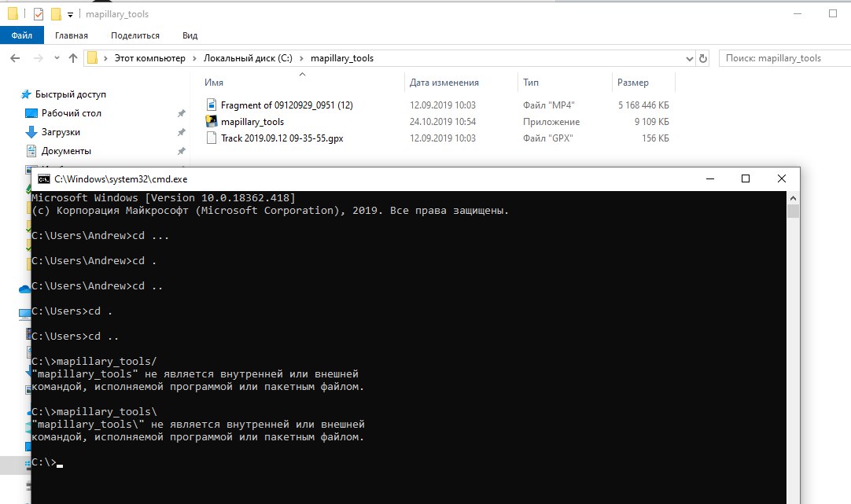The image size is (851, 504).
Task: Click the cmd vertical scrollbar thumb
Action: (793, 211)
